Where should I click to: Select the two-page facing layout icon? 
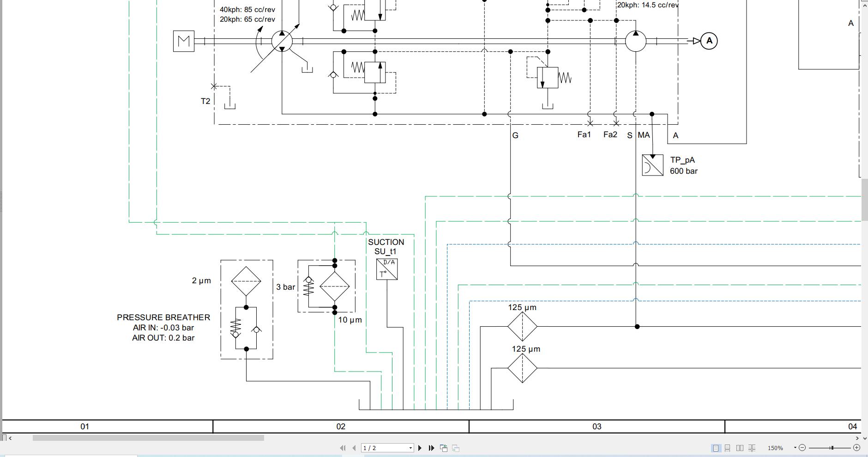pos(740,447)
